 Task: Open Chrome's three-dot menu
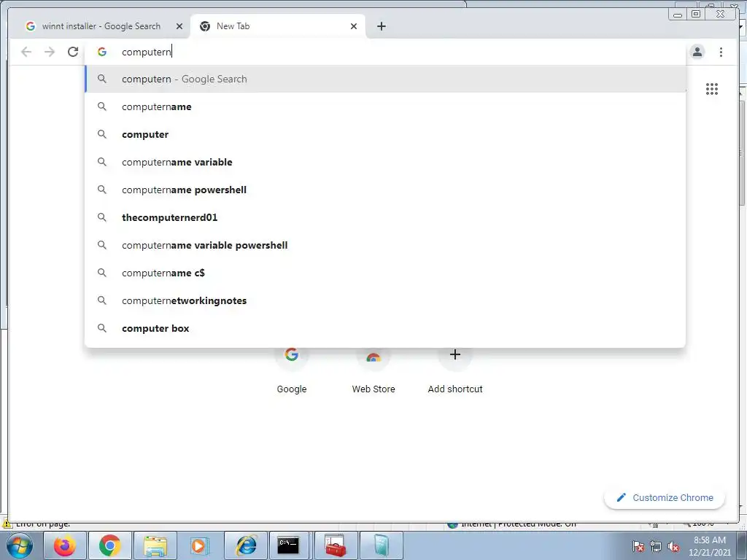click(x=721, y=52)
